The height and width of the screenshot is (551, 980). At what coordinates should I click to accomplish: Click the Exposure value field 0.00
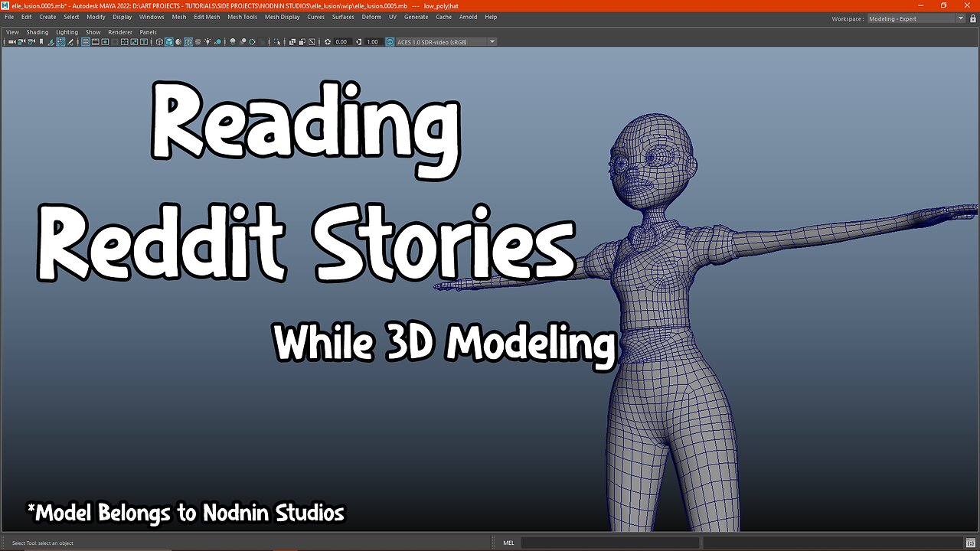[x=341, y=41]
